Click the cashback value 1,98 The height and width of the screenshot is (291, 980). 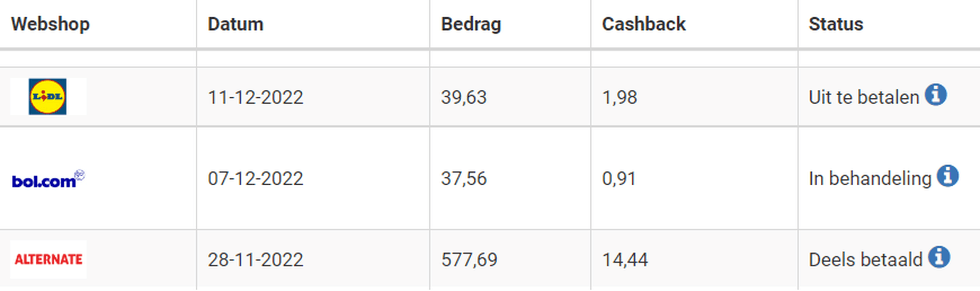[x=619, y=98]
